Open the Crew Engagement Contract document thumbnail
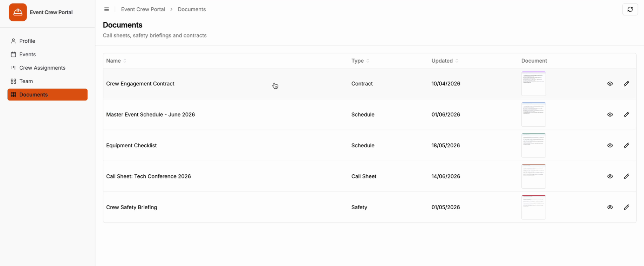 coord(534,84)
